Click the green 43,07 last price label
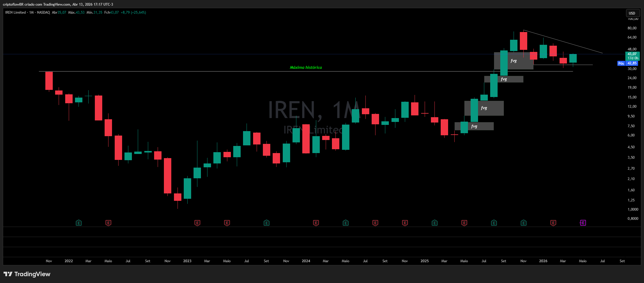This screenshot has width=644, height=283. pyautogui.click(x=633, y=54)
